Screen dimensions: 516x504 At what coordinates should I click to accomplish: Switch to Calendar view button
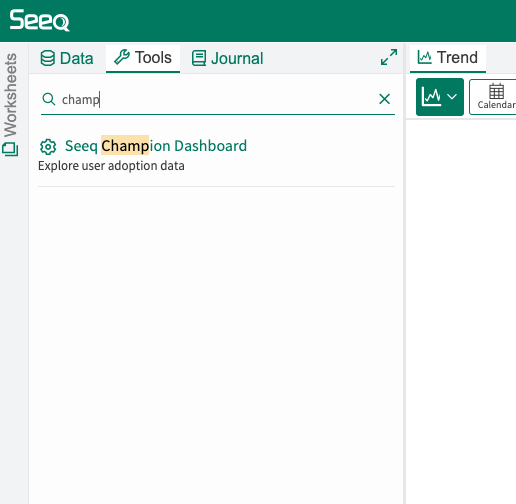(493, 97)
